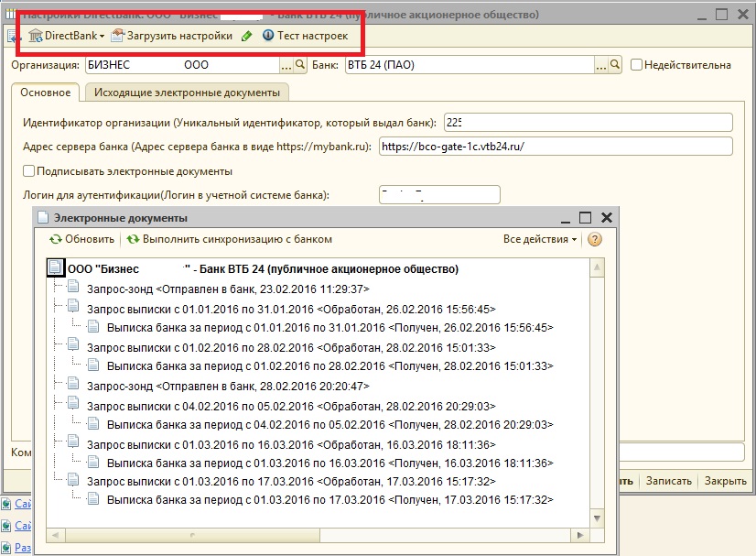The width and height of the screenshot is (756, 556).
Task: Click icon of Выписка банка 01.02.2016–28.02.2016 row
Action: 93,365
